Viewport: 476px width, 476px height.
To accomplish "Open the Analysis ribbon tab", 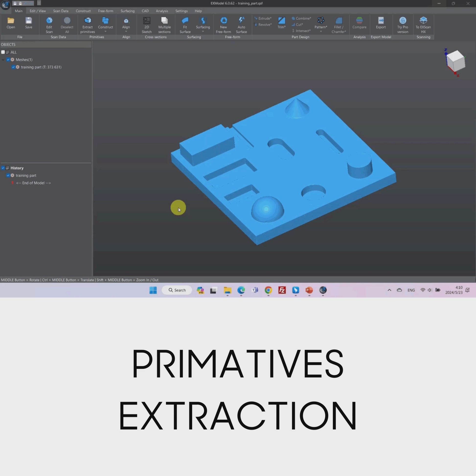I will tap(162, 11).
